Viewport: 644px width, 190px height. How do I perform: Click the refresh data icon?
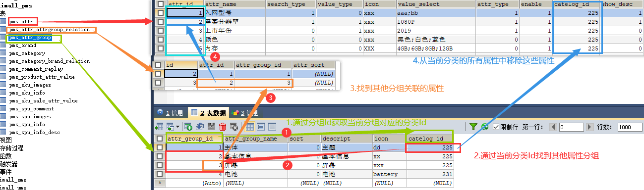(x=485, y=127)
